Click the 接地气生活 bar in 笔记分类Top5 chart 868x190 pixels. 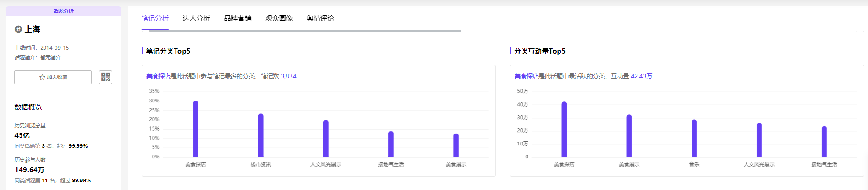[x=391, y=144]
